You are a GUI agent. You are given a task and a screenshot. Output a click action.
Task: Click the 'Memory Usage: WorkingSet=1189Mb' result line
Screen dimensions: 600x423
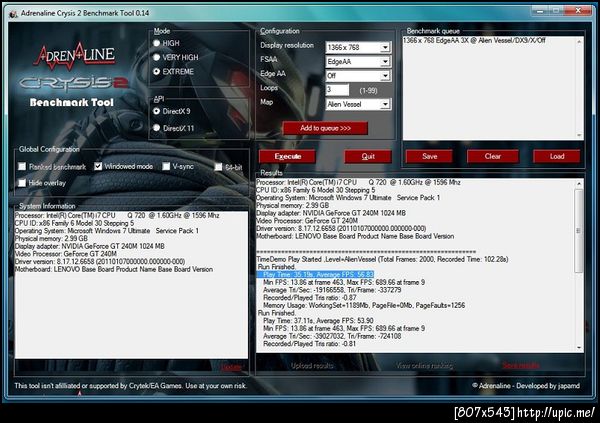[x=364, y=305]
